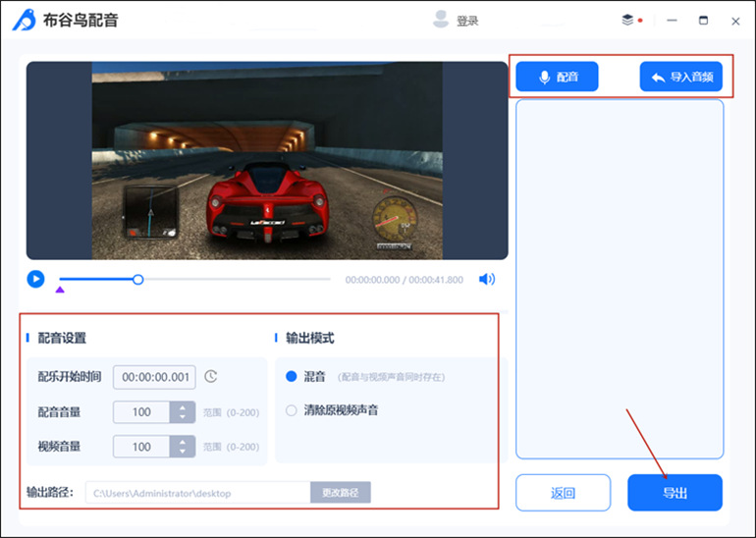Mute the video with the speaker icon
Screen dimensions: 756x538
tap(486, 279)
